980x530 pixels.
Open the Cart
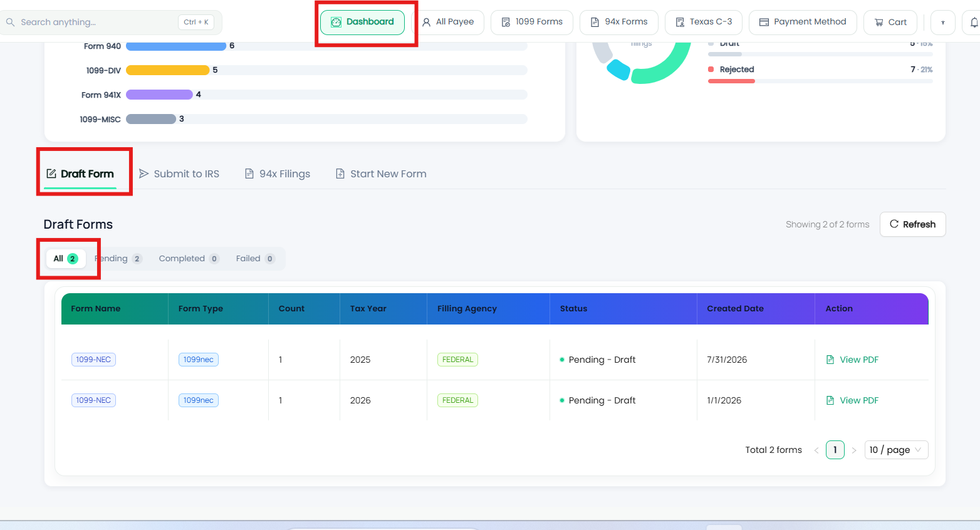[x=890, y=23]
